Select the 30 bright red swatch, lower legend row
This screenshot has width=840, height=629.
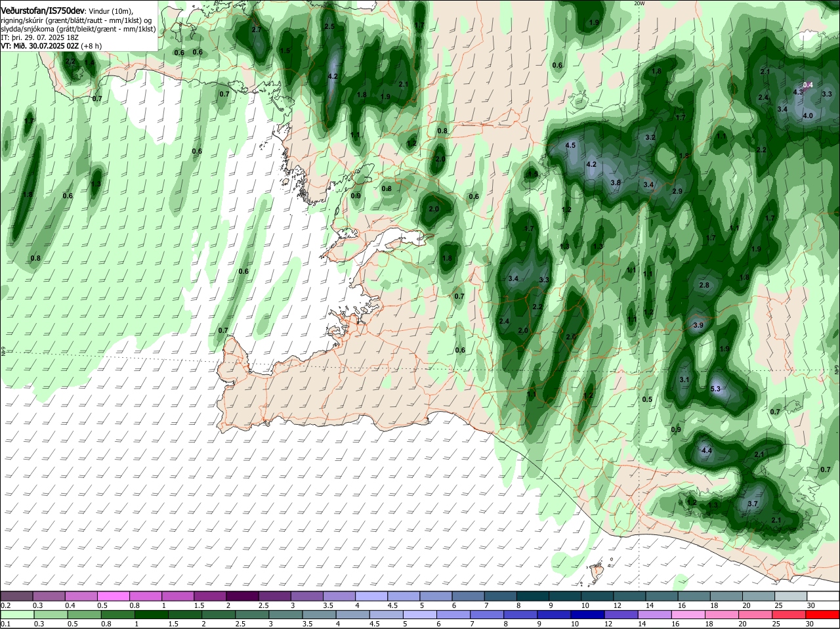(824, 614)
